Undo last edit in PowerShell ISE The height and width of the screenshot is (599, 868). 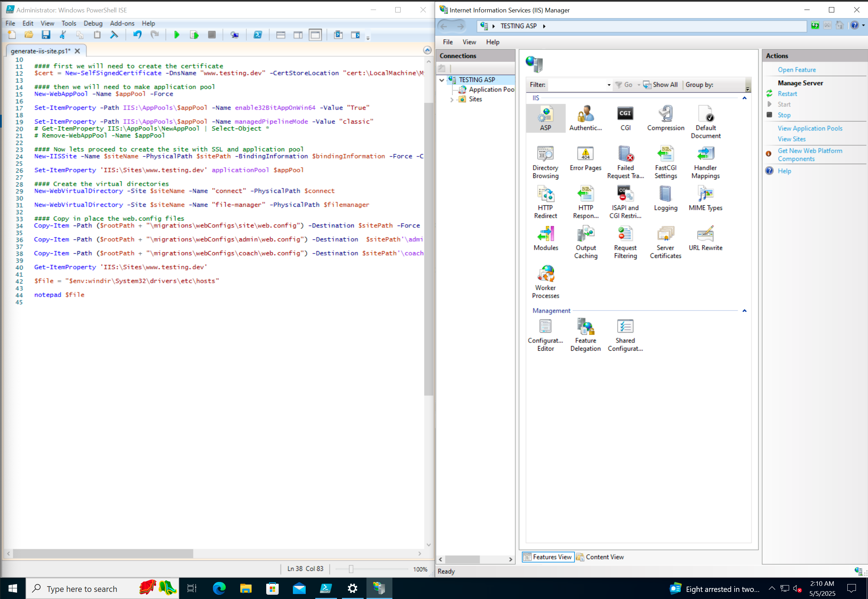[138, 35]
